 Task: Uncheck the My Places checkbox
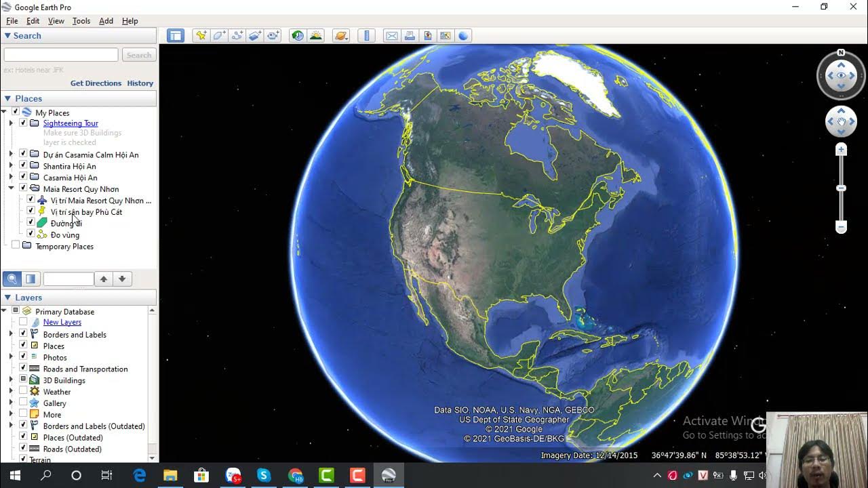(x=16, y=113)
